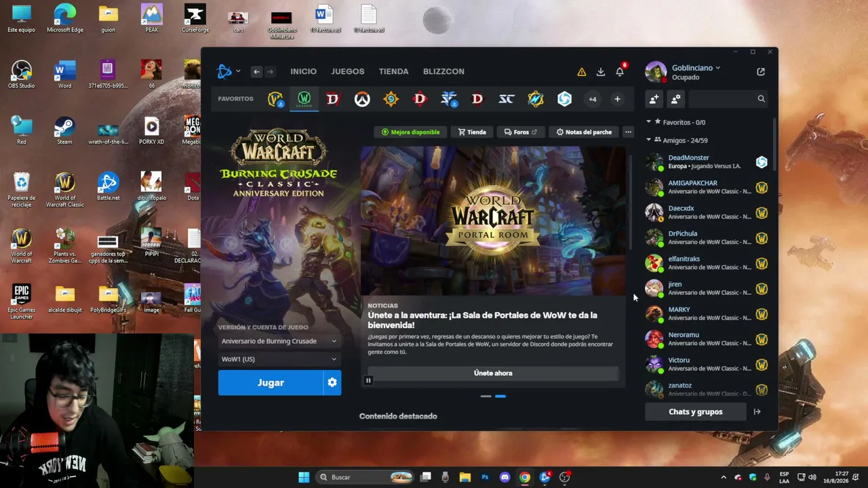Select the StarCraft SC favorite icon
This screenshot has height=488, width=868.
click(506, 100)
